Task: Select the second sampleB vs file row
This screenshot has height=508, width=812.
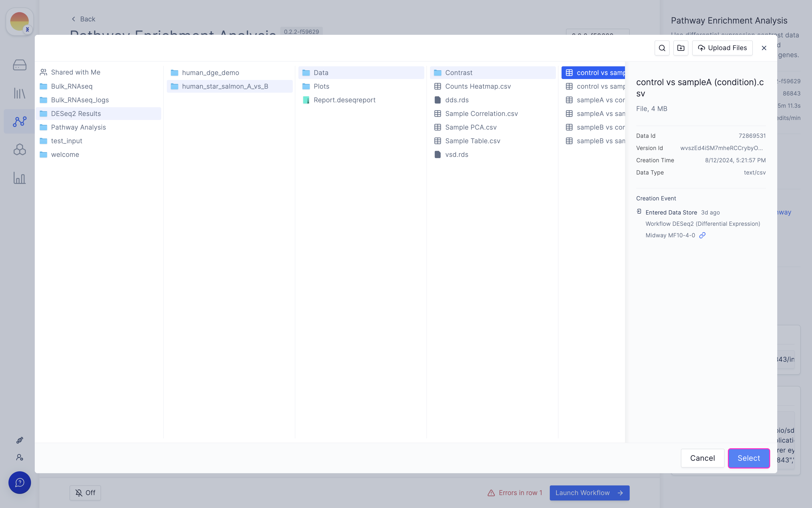Action: tap(593, 141)
